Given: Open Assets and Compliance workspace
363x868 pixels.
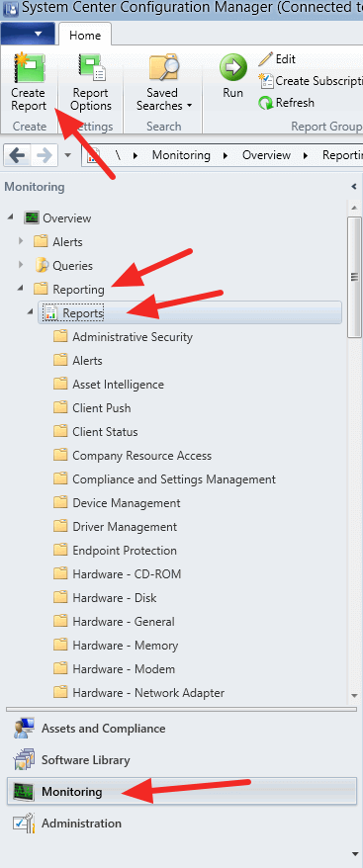Looking at the screenshot, I should tap(103, 729).
